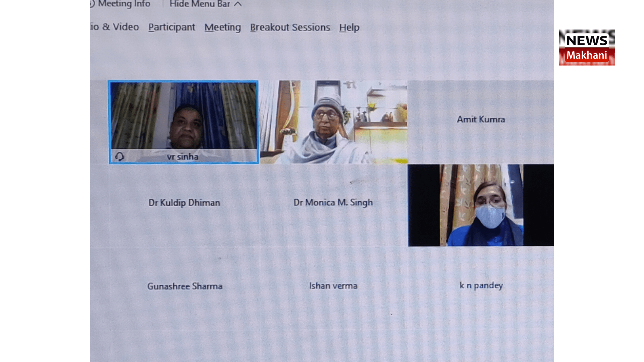Viewport: 644px width, 362px height.
Task: Open the Meeting menu
Action: pyautogui.click(x=223, y=27)
